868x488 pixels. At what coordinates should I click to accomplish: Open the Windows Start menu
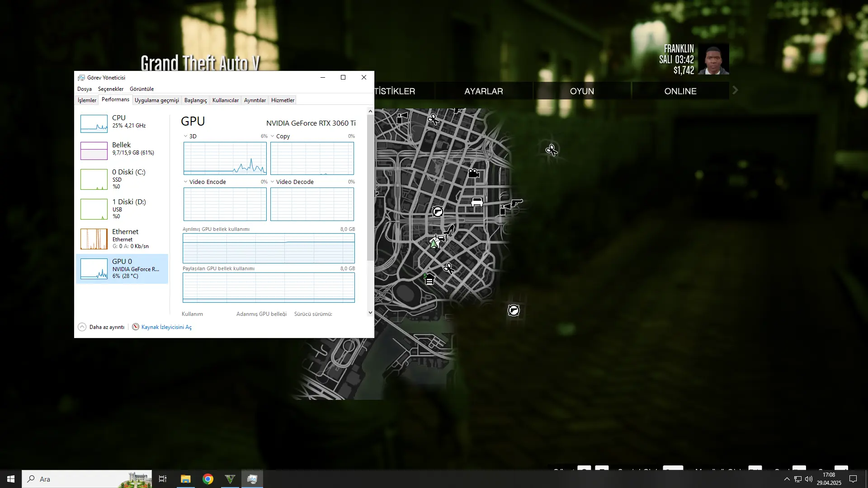[11, 479]
